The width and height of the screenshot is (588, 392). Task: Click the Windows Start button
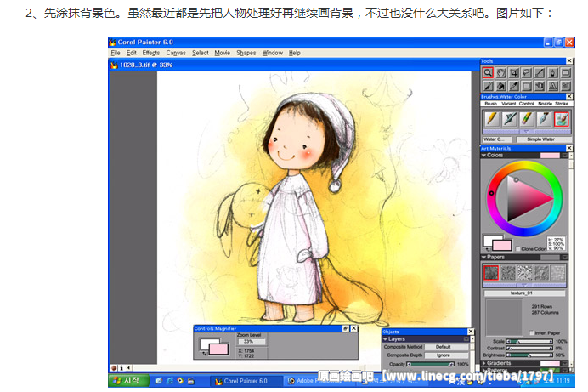pos(127,381)
